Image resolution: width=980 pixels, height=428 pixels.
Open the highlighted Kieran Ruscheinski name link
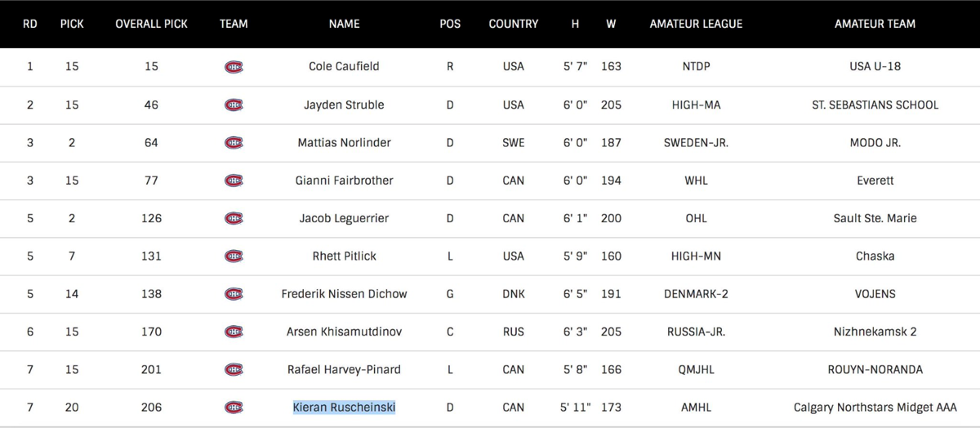point(344,408)
